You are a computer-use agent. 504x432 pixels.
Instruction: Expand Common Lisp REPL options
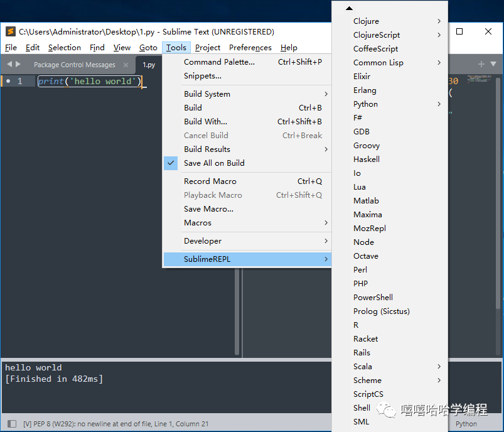pos(390,62)
